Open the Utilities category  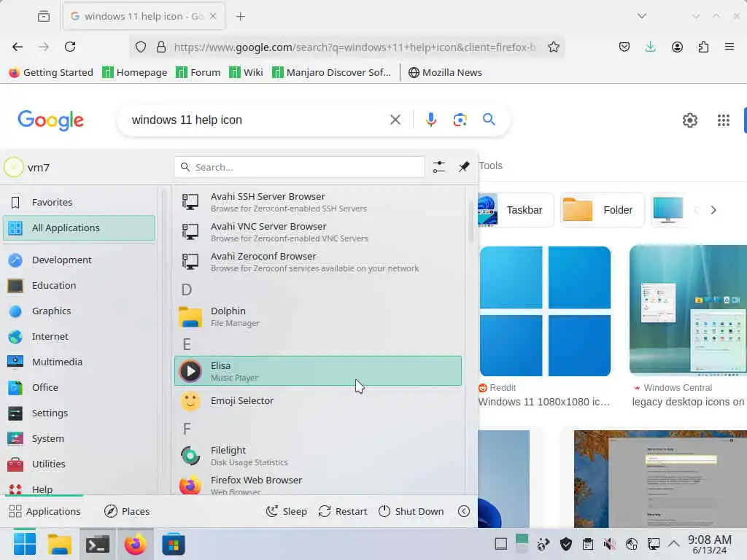[79, 464]
